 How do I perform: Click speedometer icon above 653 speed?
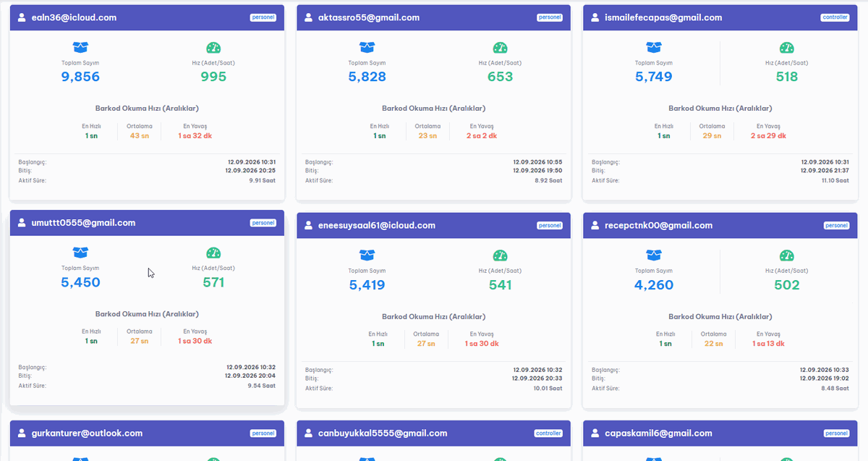click(501, 48)
